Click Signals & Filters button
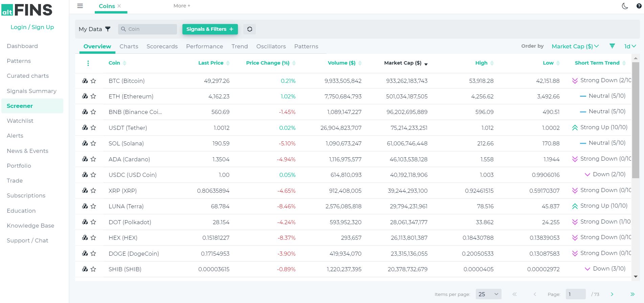The width and height of the screenshot is (644, 303). click(210, 29)
